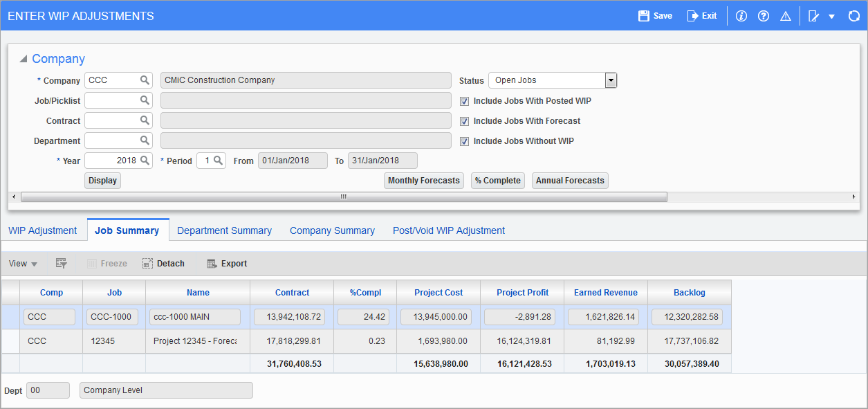Open the Post/Void WIP Adjustment tab
Image resolution: width=868 pixels, height=409 pixels.
coord(448,230)
